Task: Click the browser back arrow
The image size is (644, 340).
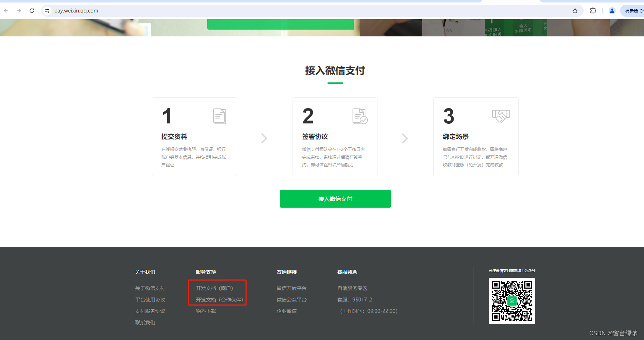Action: click(6, 11)
